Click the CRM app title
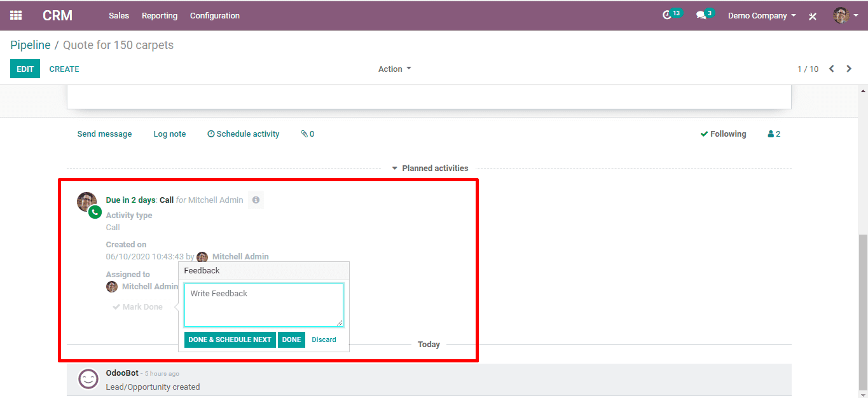 [57, 15]
